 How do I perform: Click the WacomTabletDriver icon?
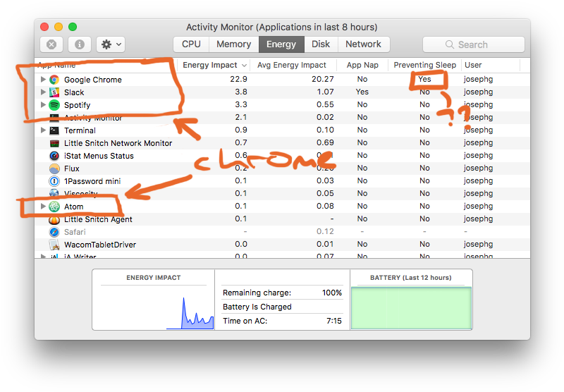tap(54, 245)
